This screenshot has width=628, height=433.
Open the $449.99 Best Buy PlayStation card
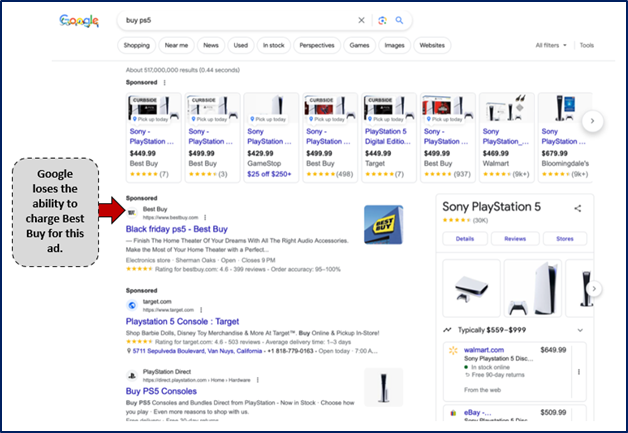154,137
